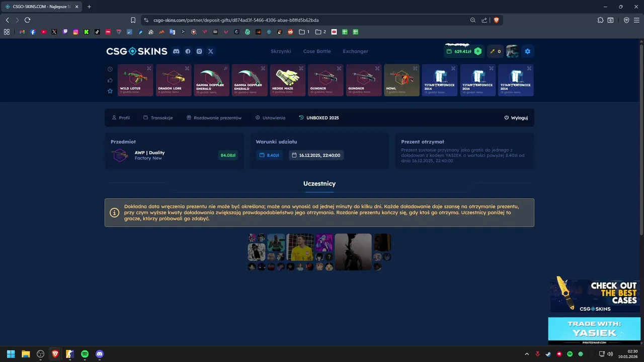Expand the bookmark folder labeled 2
Screen dimensions: 644x362
click(x=320, y=32)
